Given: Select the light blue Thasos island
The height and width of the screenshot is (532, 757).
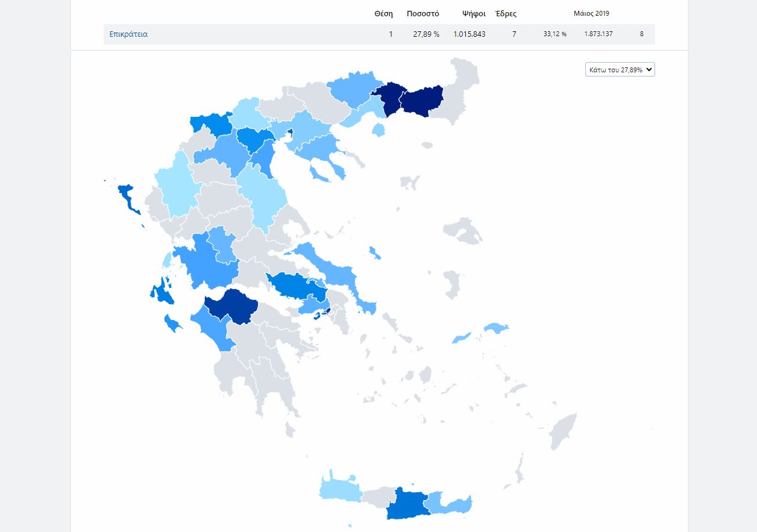Looking at the screenshot, I should [378, 130].
